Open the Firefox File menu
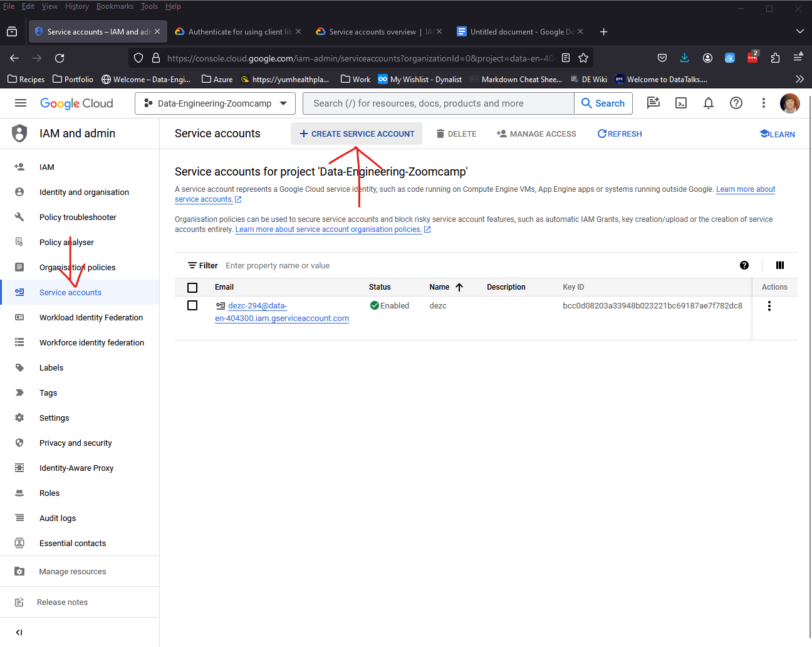The image size is (812, 647). (9, 6)
